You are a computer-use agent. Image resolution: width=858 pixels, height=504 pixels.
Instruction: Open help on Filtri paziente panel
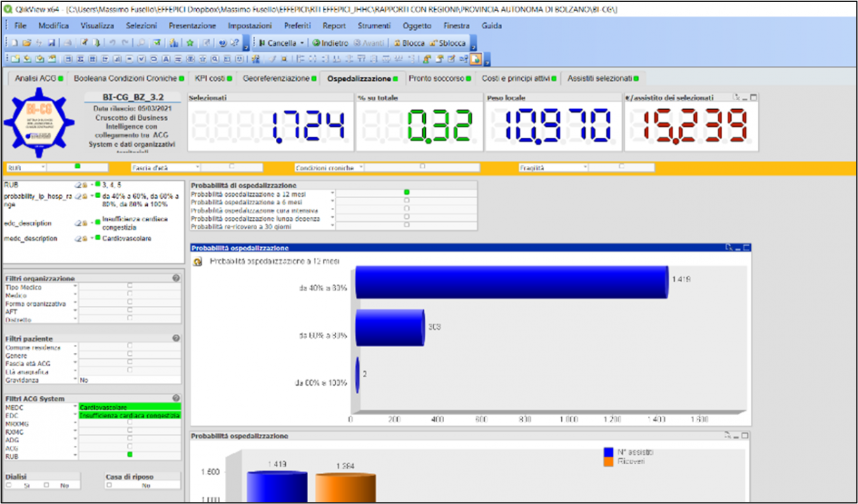click(x=176, y=339)
